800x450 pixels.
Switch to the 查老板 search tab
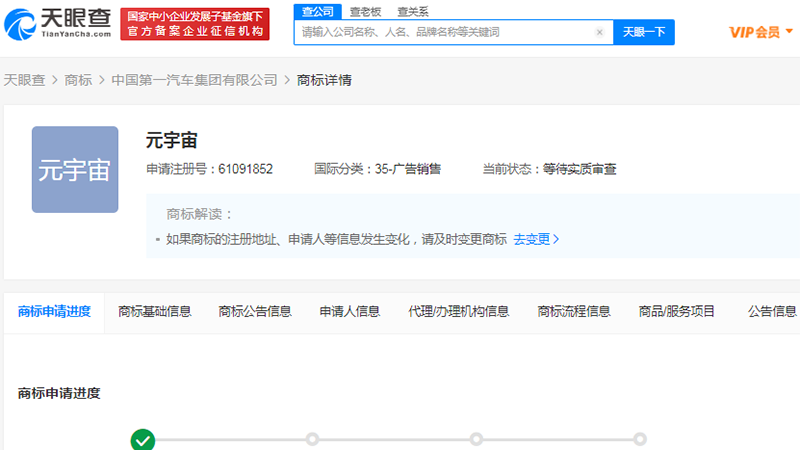coord(365,11)
